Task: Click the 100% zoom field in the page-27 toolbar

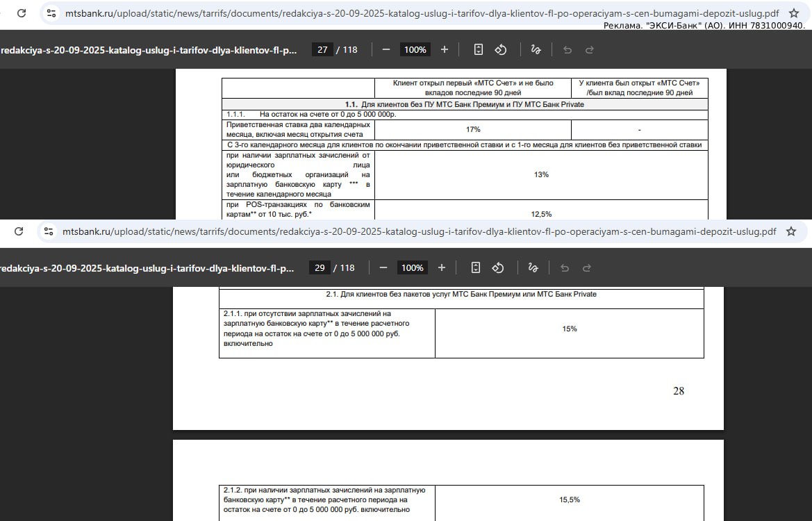Action: [x=415, y=49]
